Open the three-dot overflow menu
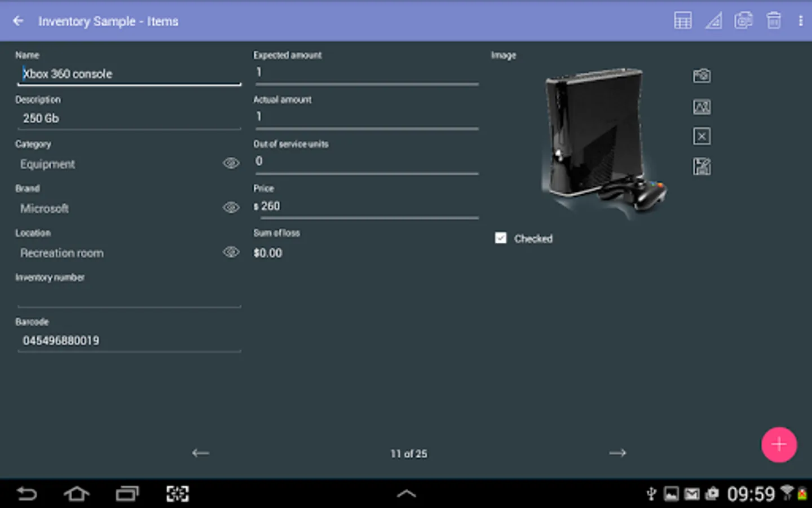 click(801, 21)
